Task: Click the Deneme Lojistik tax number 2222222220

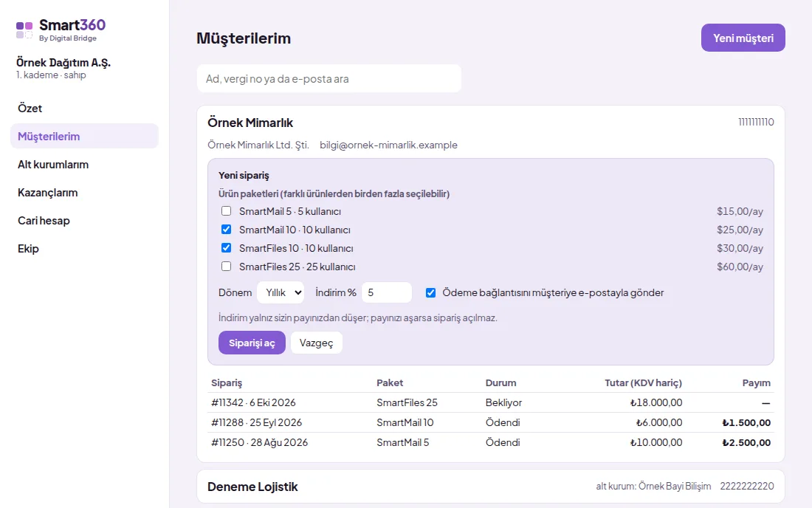Action: pyautogui.click(x=747, y=487)
